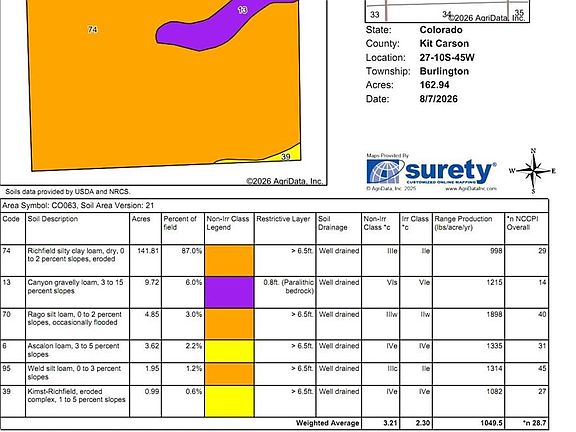This screenshot has height=432, width=576.
Task: Click weighted average range value 1049.5
Action: pos(491,423)
